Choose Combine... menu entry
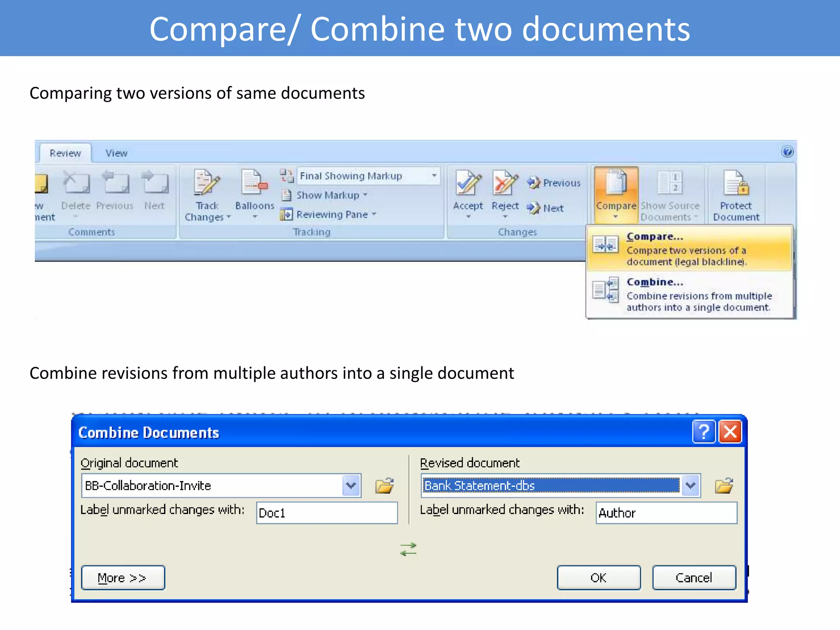This screenshot has height=630, width=840. click(x=689, y=294)
